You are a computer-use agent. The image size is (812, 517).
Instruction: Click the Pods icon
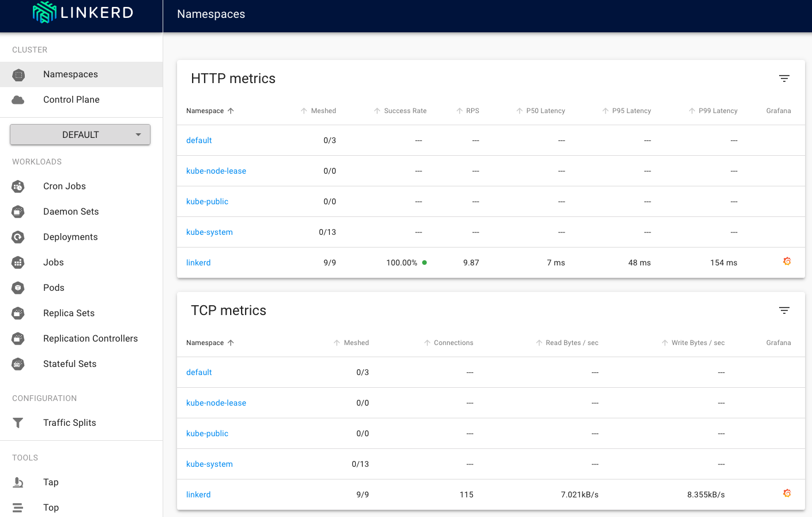(18, 288)
